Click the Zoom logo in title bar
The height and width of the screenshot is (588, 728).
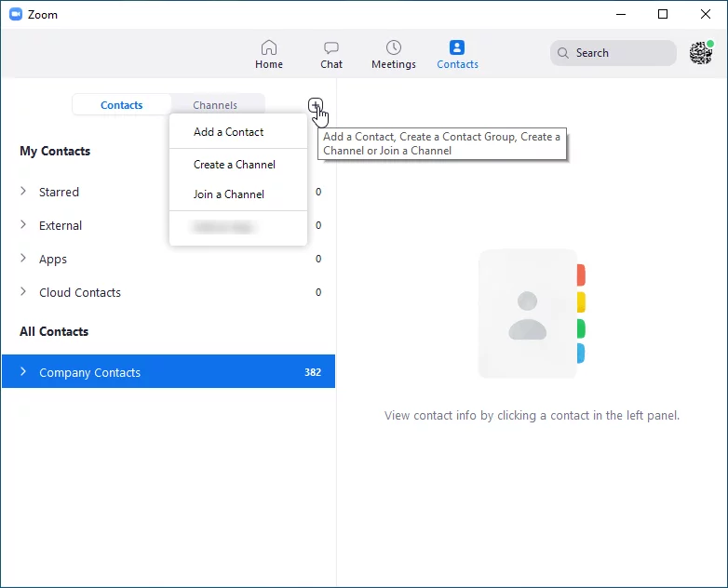pyautogui.click(x=16, y=14)
